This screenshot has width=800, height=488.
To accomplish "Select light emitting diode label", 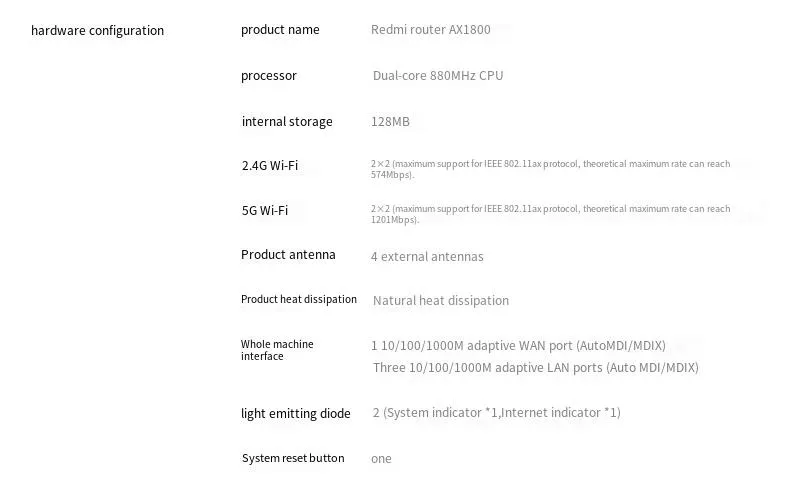I will pyautogui.click(x=295, y=413).
